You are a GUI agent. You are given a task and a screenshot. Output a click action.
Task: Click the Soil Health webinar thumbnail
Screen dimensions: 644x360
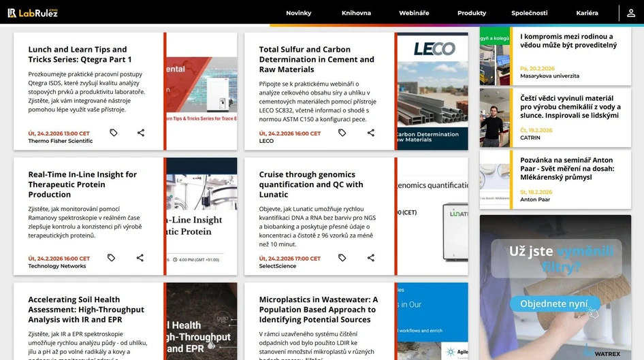pyautogui.click(x=202, y=321)
